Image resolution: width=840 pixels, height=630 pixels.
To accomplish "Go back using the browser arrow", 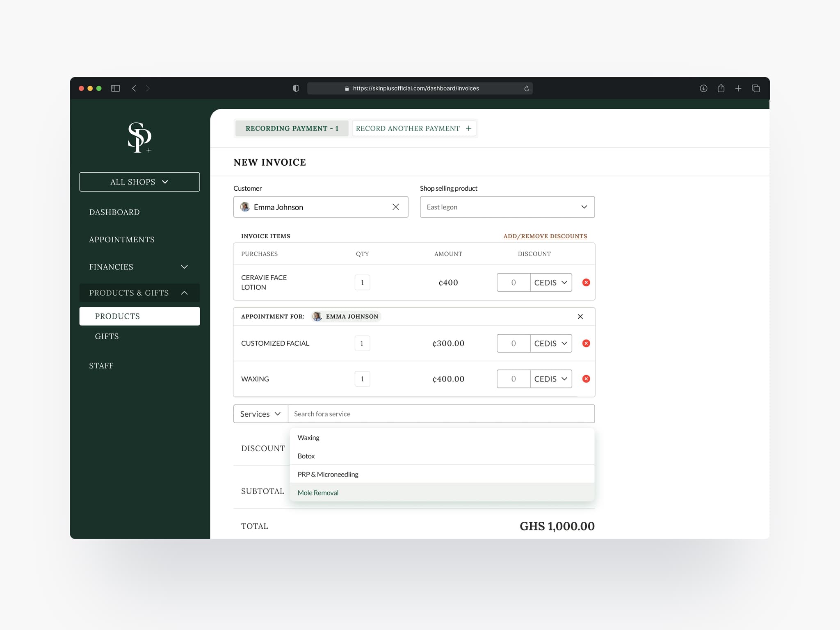I will [x=134, y=88].
